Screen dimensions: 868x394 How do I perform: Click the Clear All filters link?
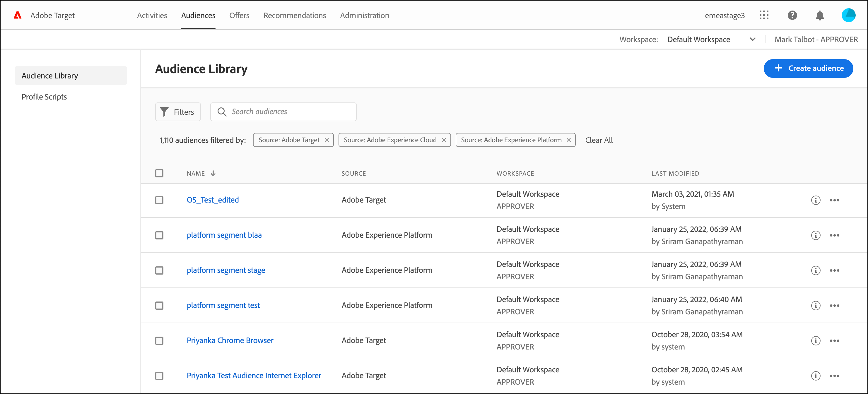[599, 140]
